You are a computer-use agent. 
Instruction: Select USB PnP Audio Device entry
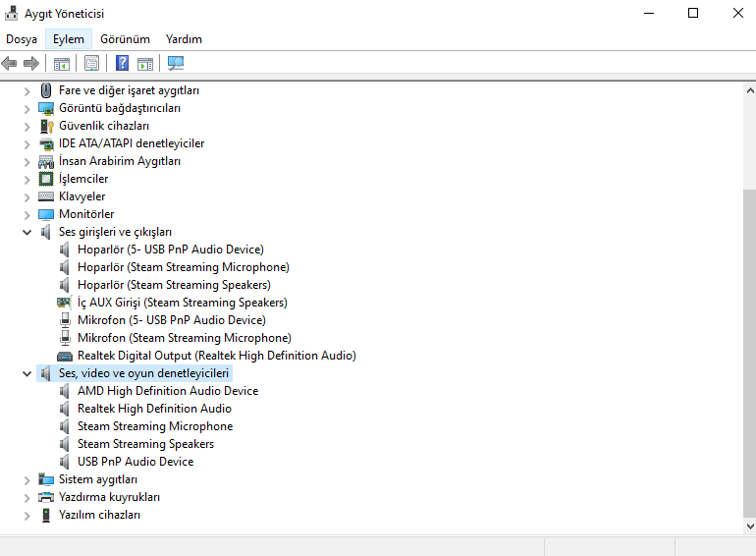pos(135,462)
